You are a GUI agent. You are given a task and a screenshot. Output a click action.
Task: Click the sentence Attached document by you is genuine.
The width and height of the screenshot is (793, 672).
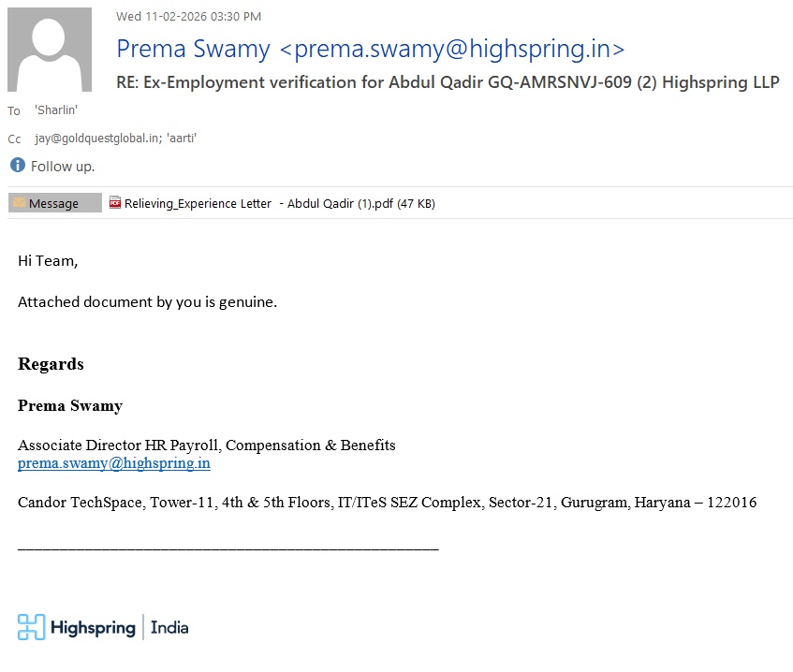(147, 302)
